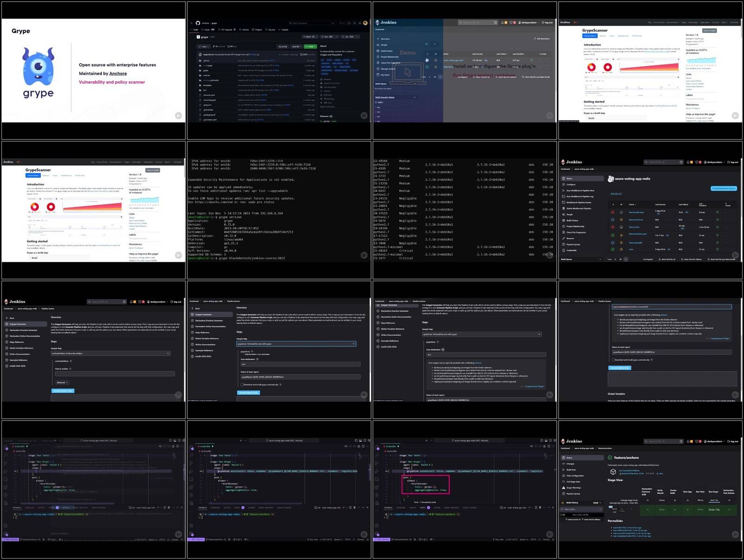Open Add file dropdown in GitHub grype thumbnail
This screenshot has width=744, height=560.
click(x=296, y=47)
